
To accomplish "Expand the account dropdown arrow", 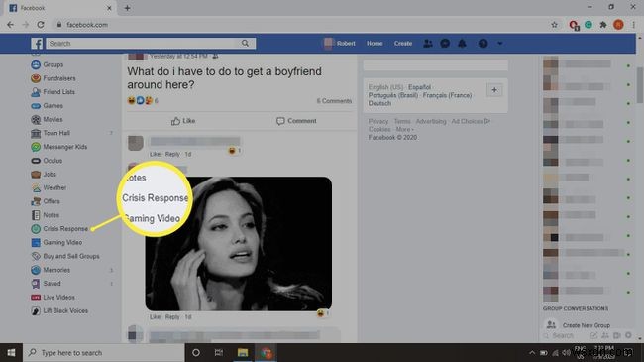I will coord(499,44).
